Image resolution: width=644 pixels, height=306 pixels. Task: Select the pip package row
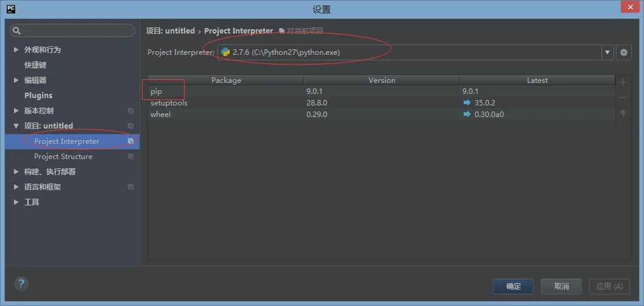[381, 91]
